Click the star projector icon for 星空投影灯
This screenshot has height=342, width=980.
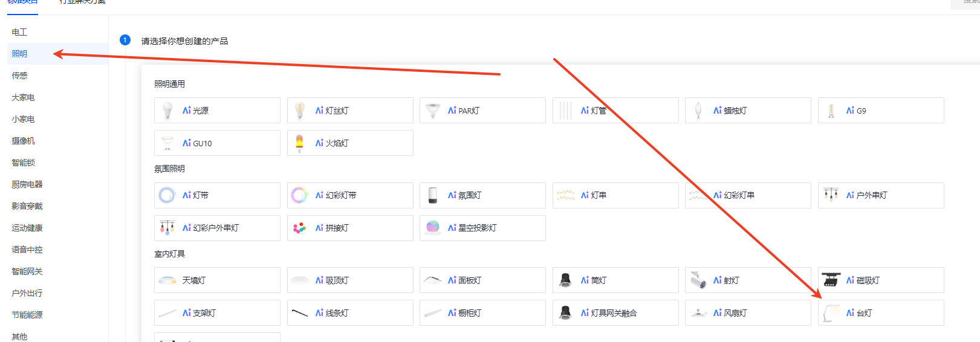pos(433,228)
